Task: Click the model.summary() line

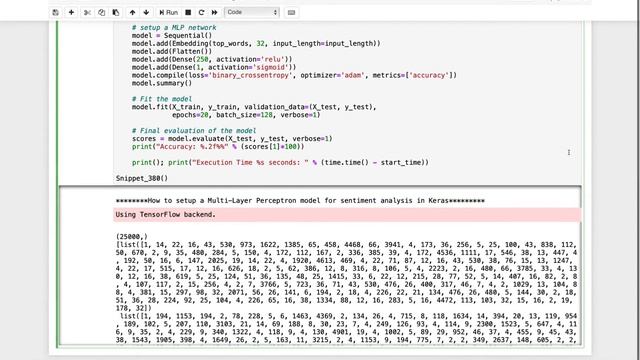Action: click(162, 83)
